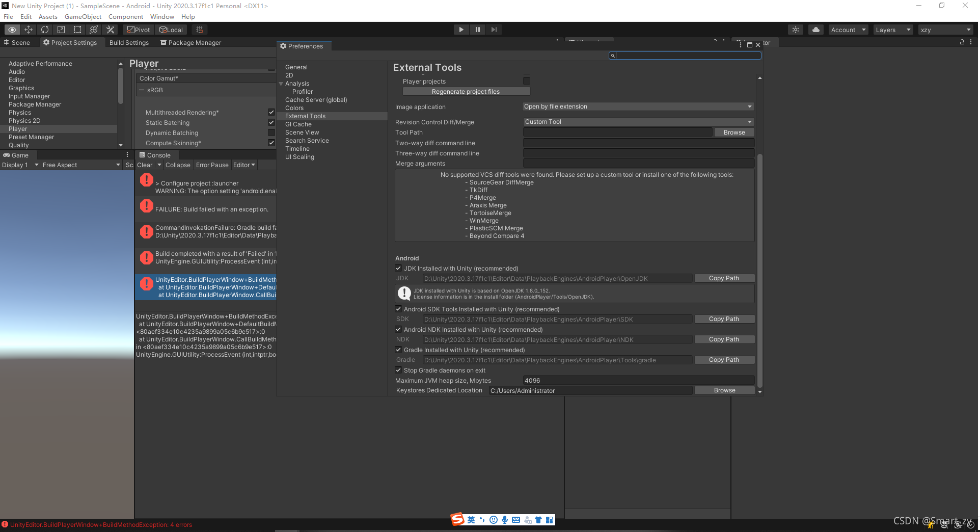Image resolution: width=980 pixels, height=532 pixels.
Task: Select FAILURE: Build failed console entry
Action: click(206, 209)
